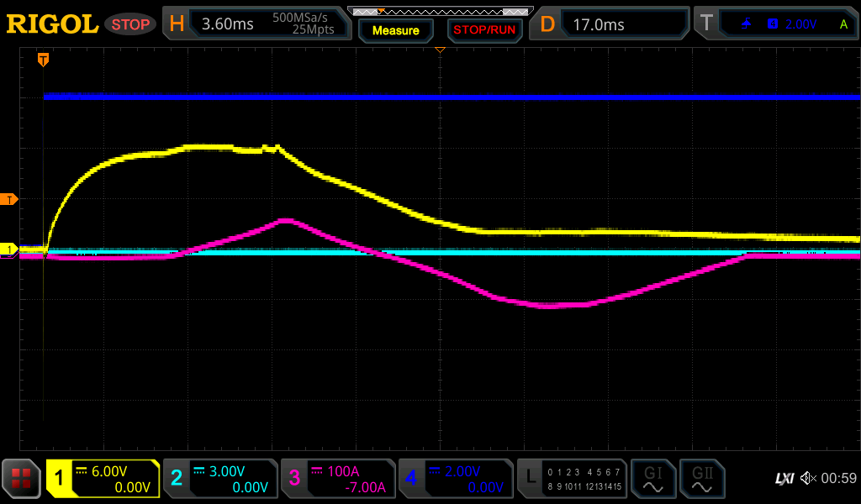The width and height of the screenshot is (861, 504).
Task: Click the orange trigger position marker at top-left
Action: coord(43,59)
